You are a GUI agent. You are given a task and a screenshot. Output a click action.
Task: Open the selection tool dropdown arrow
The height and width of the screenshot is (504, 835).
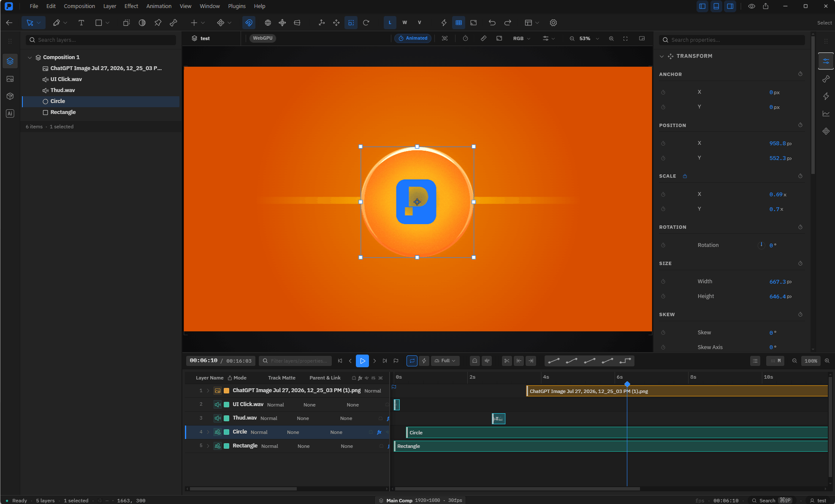click(39, 23)
